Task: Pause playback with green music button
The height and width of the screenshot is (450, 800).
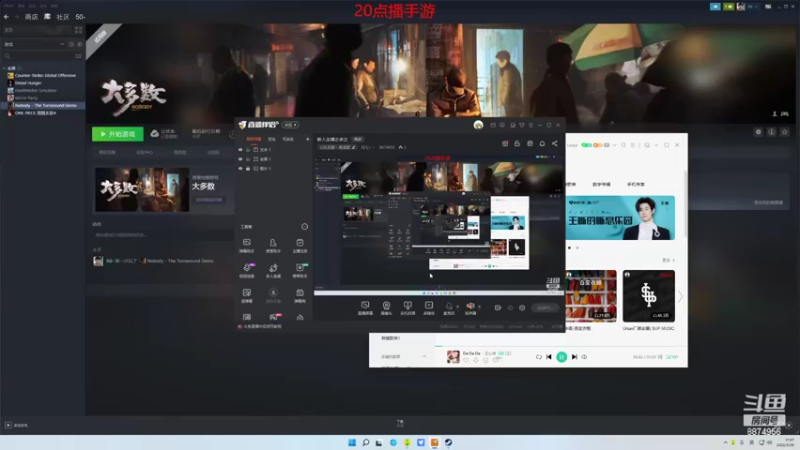Action: click(x=562, y=357)
